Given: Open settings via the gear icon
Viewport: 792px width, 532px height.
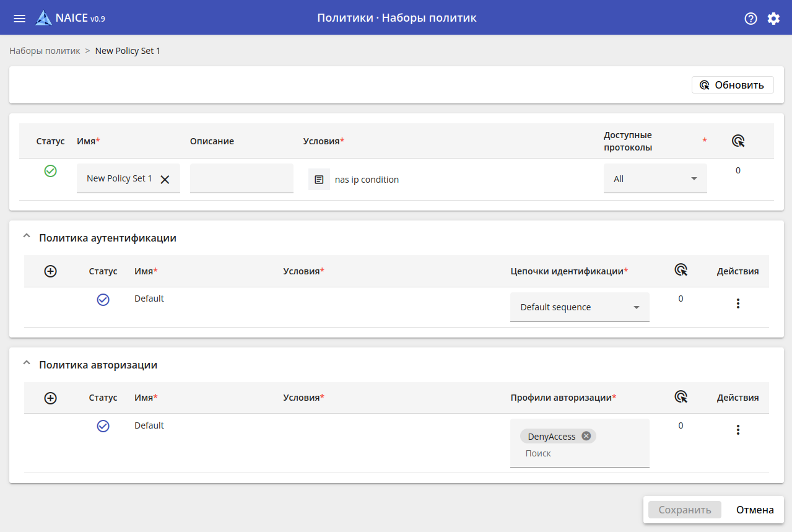Looking at the screenshot, I should [x=773, y=18].
